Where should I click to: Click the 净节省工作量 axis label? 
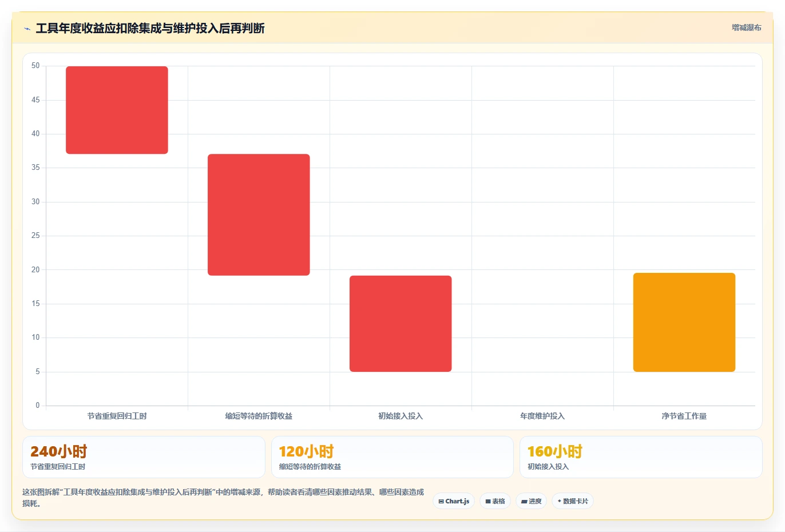click(x=684, y=416)
